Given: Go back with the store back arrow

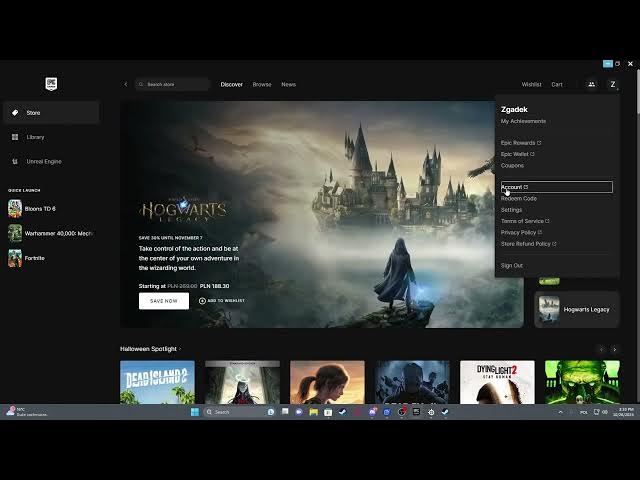Looking at the screenshot, I should [126, 84].
